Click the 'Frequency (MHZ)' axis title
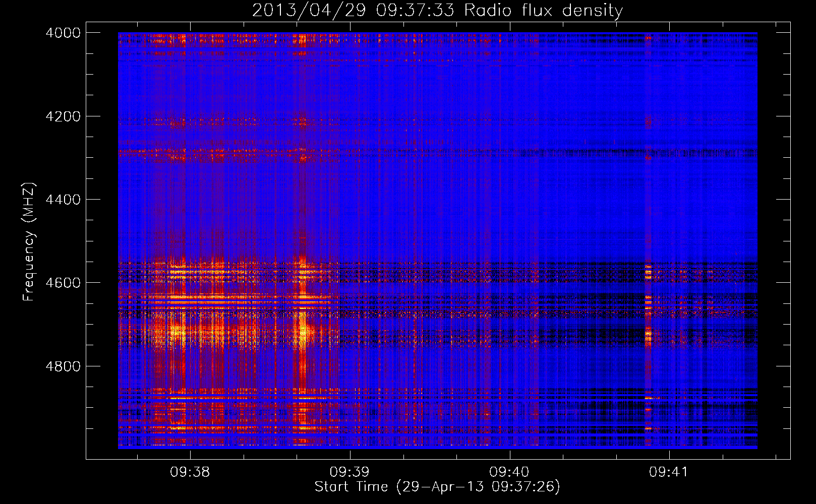The image size is (816, 504). click(x=29, y=241)
